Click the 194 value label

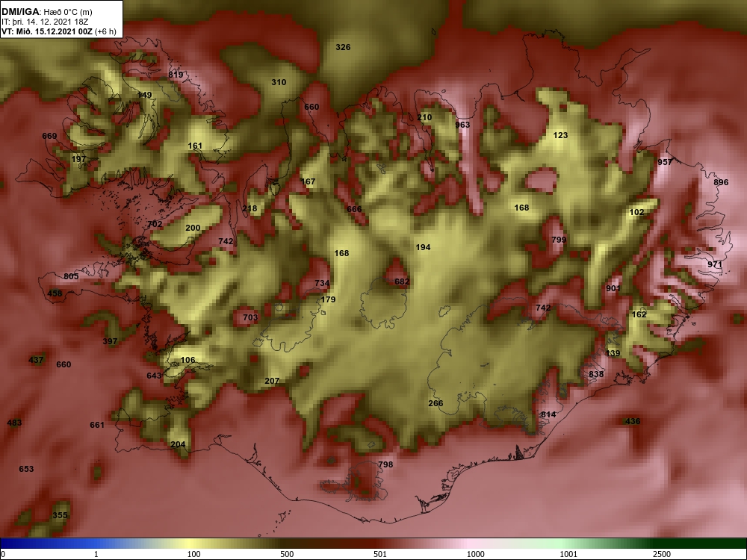423,246
